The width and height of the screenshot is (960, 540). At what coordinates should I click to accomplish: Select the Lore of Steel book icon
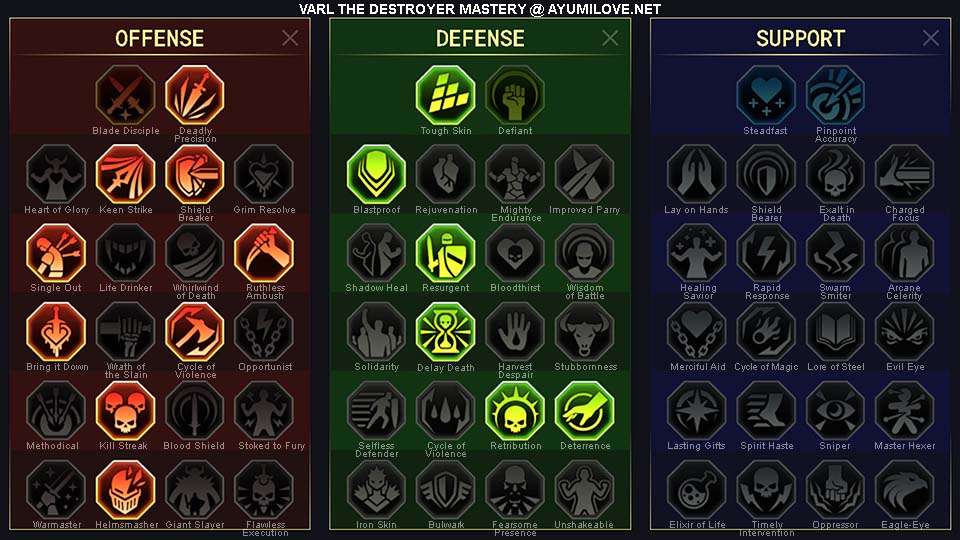[835, 331]
